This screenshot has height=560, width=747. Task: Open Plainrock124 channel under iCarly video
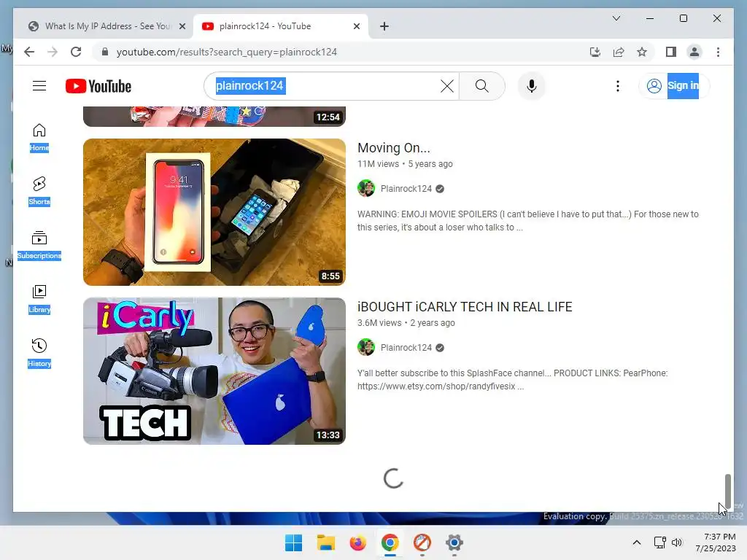[x=406, y=348]
